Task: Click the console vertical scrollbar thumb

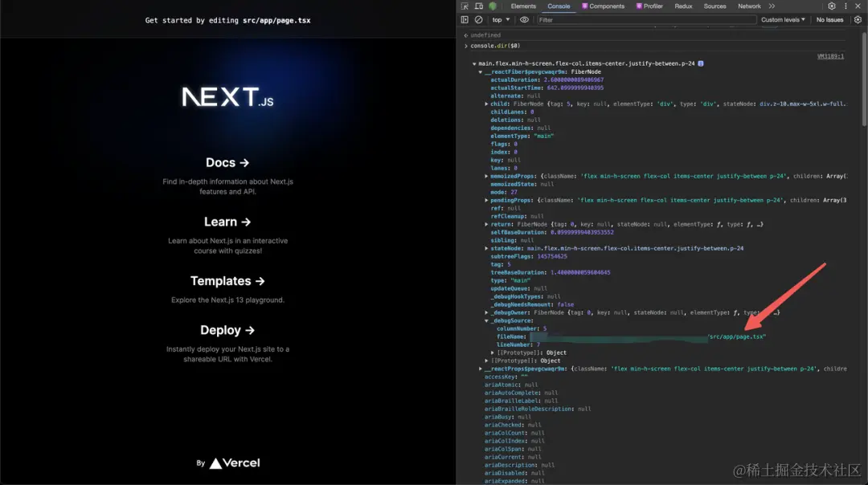Action: 864,79
